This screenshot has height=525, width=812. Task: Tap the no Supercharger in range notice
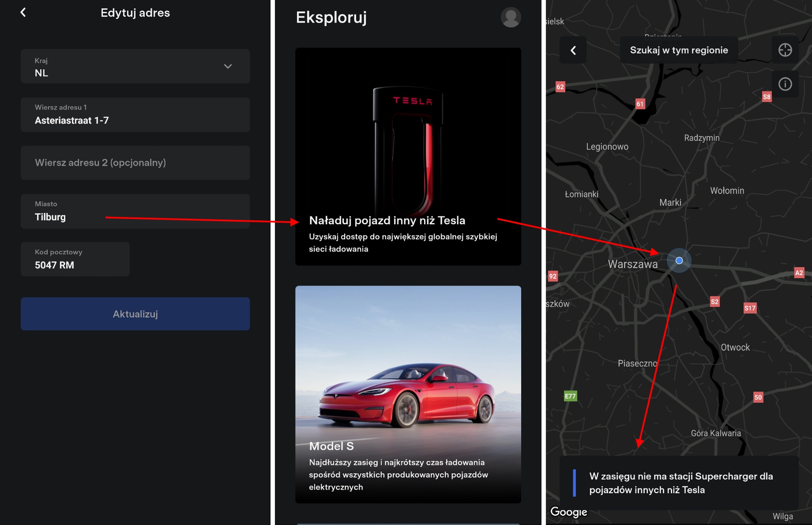click(x=679, y=483)
